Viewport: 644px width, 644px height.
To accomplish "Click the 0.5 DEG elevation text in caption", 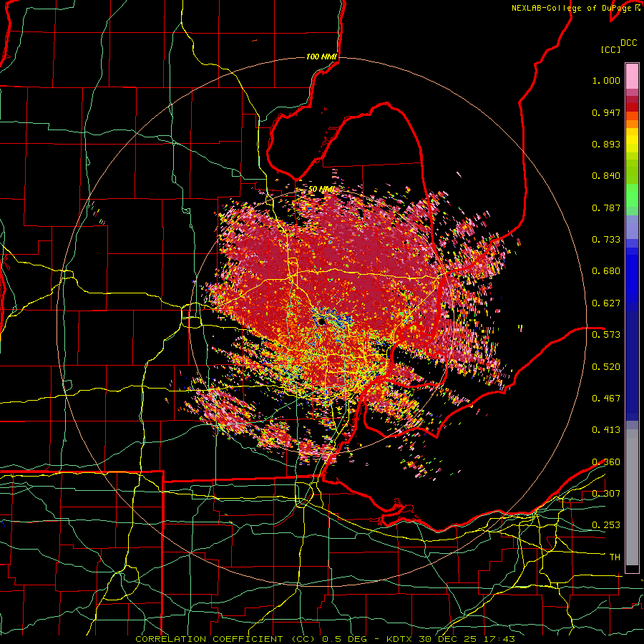I will 344,639.
